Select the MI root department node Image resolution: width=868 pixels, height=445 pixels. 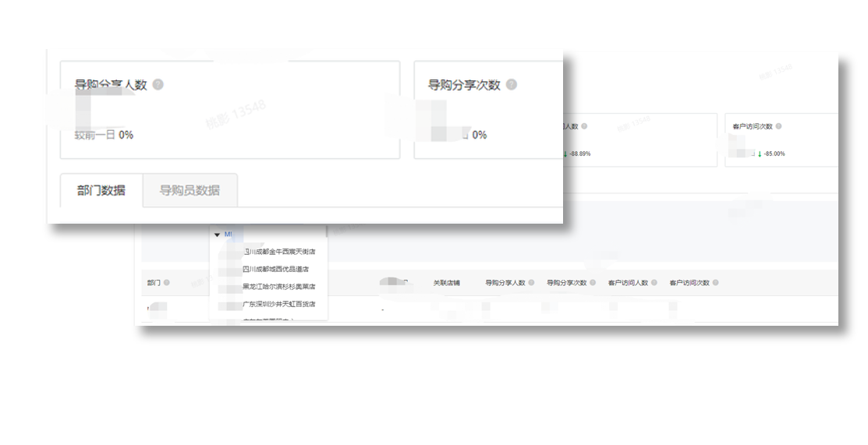point(228,235)
